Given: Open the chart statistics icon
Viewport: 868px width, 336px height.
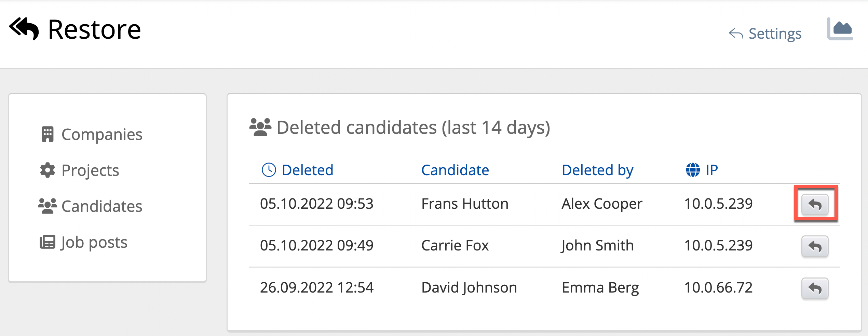Looking at the screenshot, I should click(x=840, y=29).
